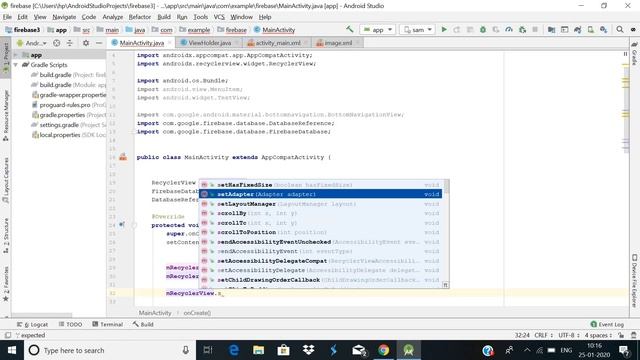Click Attach Debugger to Android Process icon
This screenshot has height=360, width=640.
(522, 29)
